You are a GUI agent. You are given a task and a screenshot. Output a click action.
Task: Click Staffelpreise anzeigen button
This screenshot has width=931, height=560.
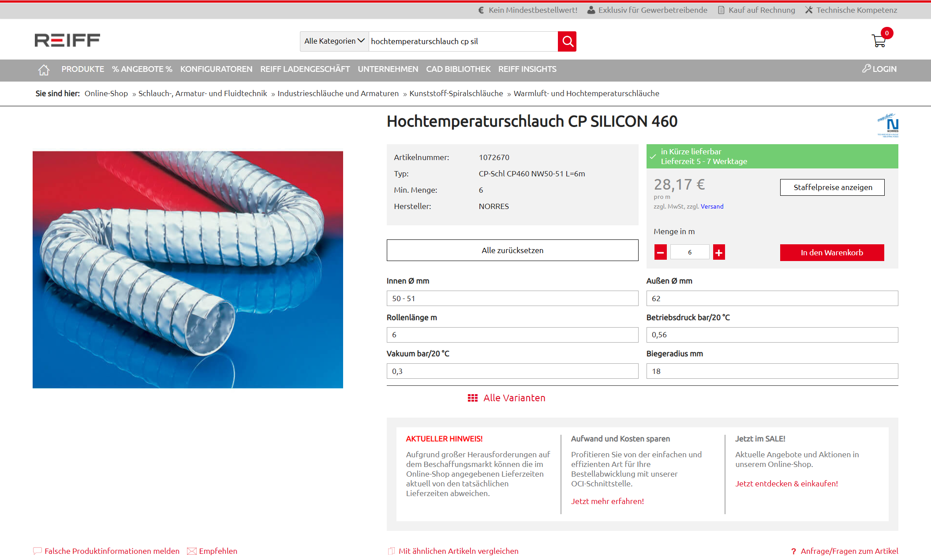[x=832, y=187]
